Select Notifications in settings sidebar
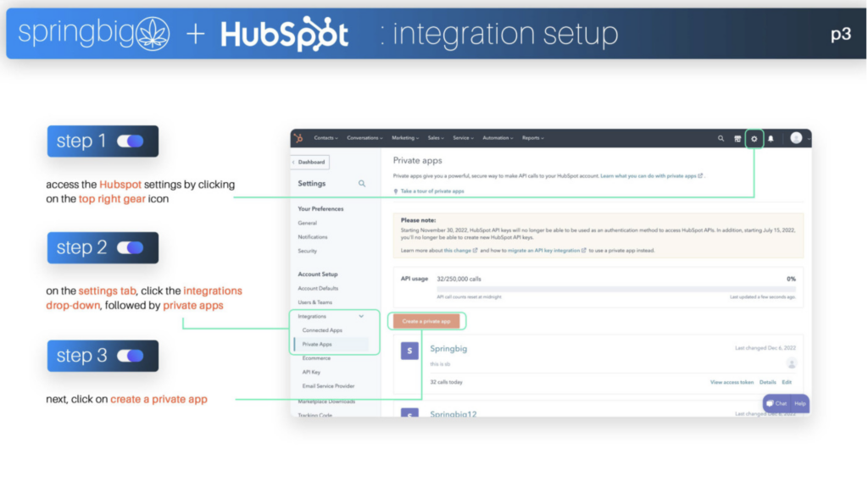Image resolution: width=868 pixels, height=487 pixels. pyautogui.click(x=313, y=237)
